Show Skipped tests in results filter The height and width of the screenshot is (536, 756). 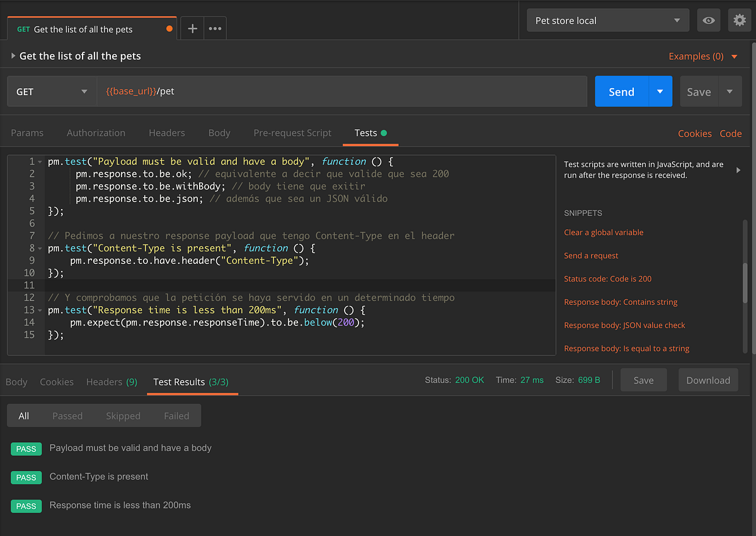point(123,416)
